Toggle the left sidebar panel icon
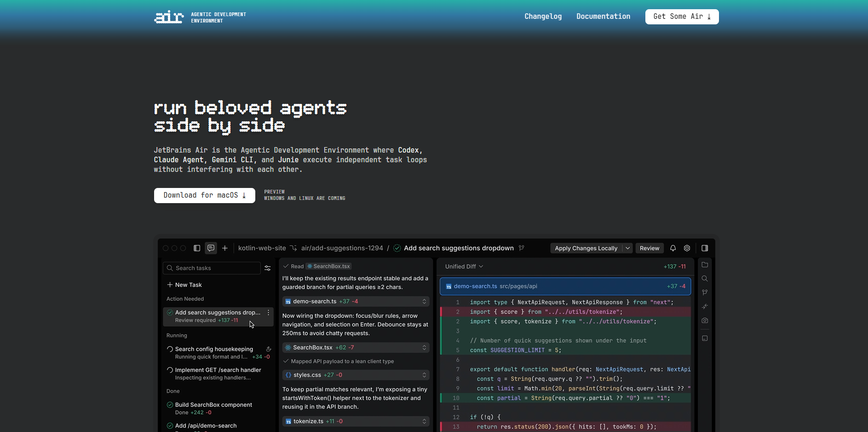868x432 pixels. [197, 248]
